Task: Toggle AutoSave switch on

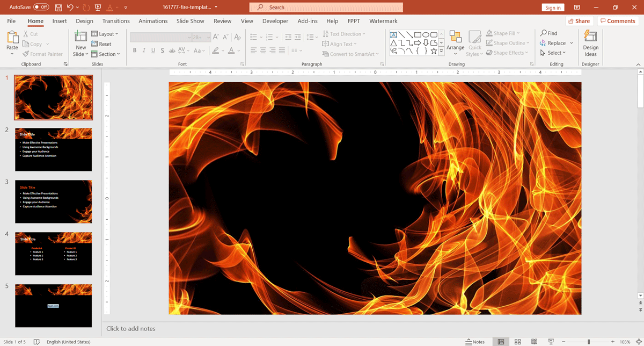Action: click(41, 8)
